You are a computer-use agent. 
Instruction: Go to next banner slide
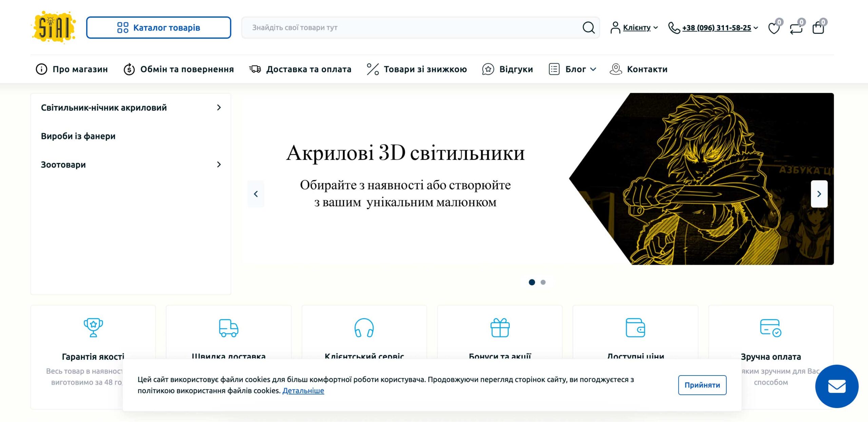[819, 194]
